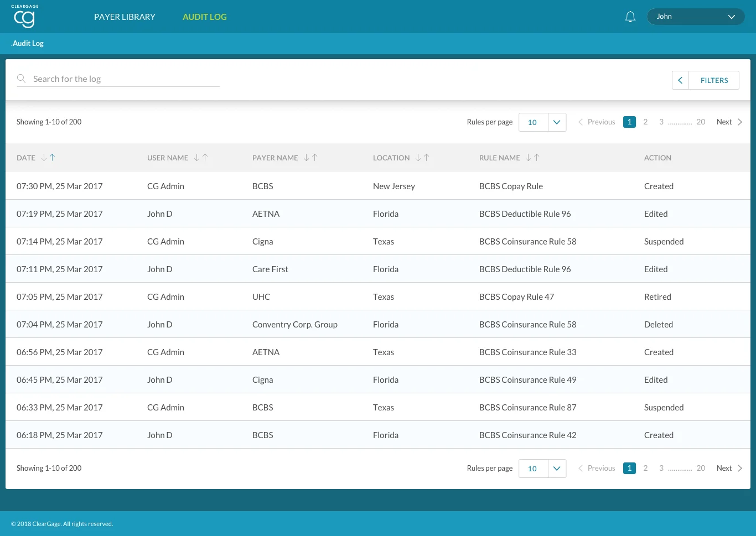Sort Payer Name descending arrow
The height and width of the screenshot is (536, 756).
pyautogui.click(x=306, y=158)
